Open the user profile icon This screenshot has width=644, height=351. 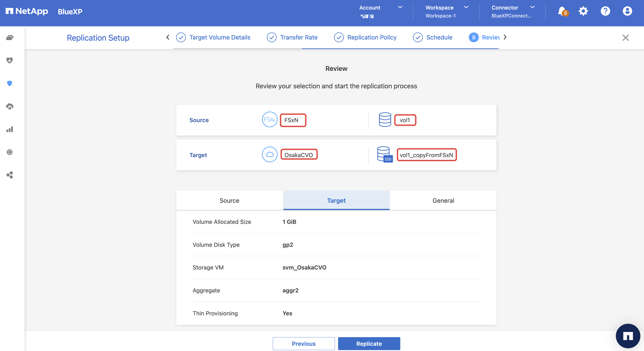coord(627,11)
